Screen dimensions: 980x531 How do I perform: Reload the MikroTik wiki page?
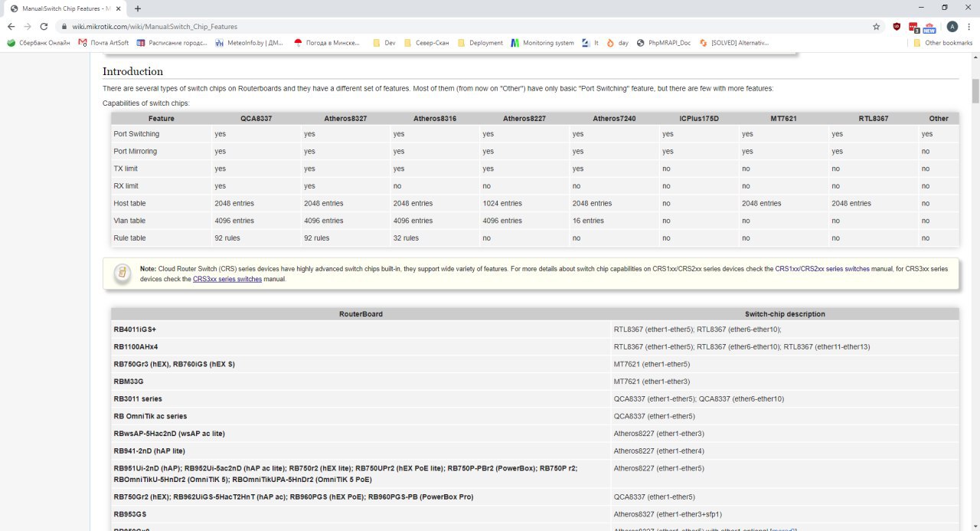45,26
